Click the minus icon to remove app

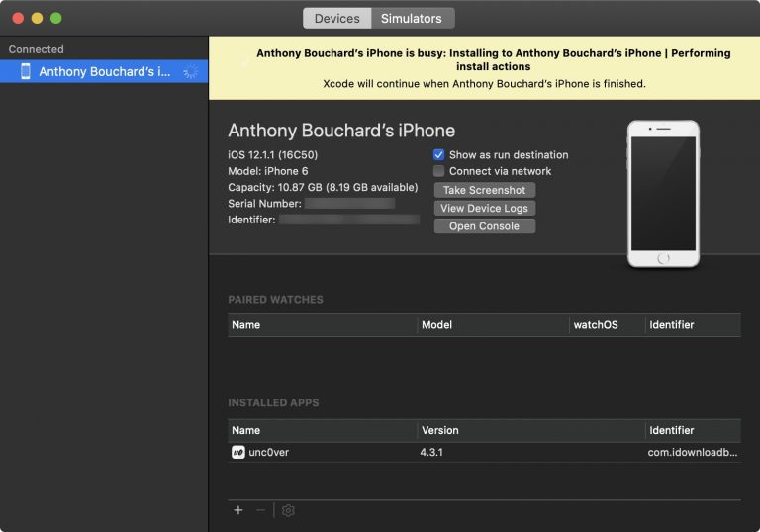coord(261,510)
